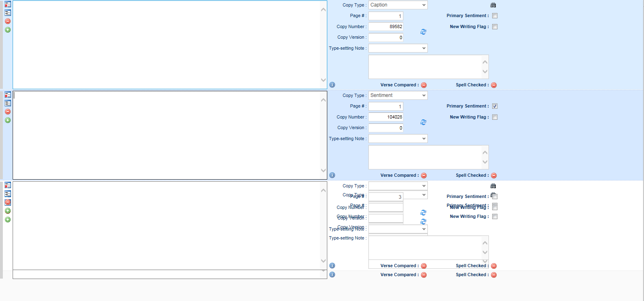Click Copy Version field in Sentiment row
This screenshot has height=301, width=644.
(x=386, y=128)
